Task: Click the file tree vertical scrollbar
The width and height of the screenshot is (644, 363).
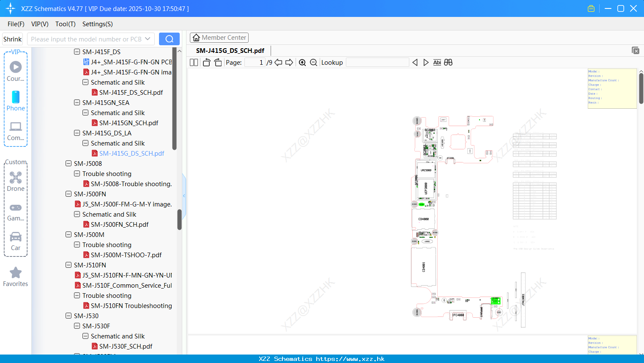Action: point(179,220)
